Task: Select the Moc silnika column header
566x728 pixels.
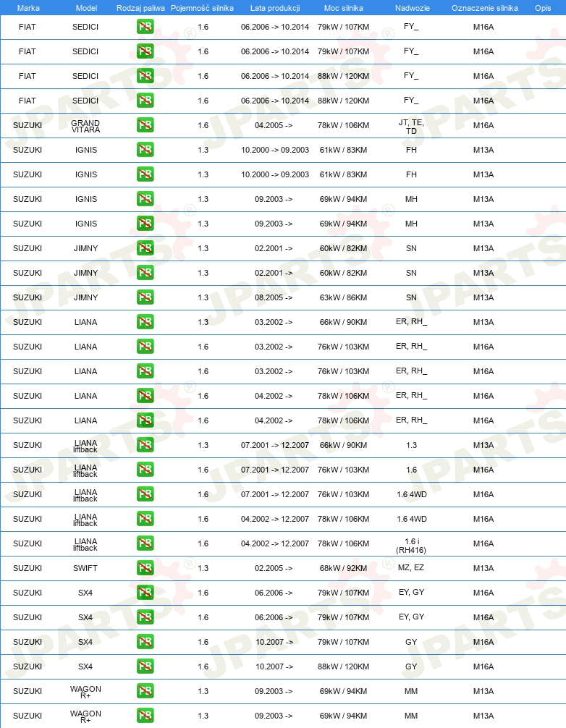Action: (x=344, y=8)
